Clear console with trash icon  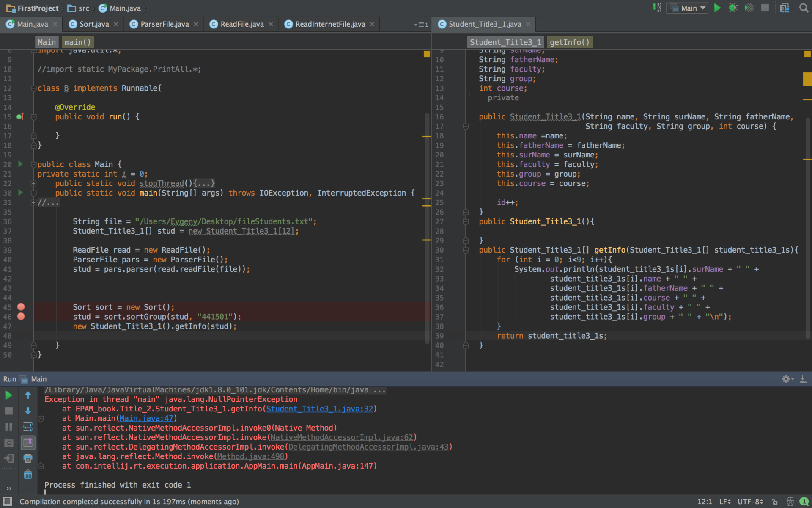tap(28, 475)
